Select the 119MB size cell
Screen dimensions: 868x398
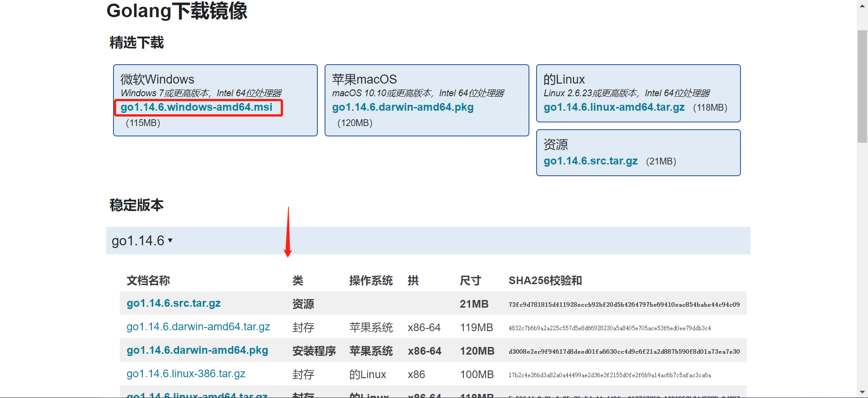coord(476,328)
